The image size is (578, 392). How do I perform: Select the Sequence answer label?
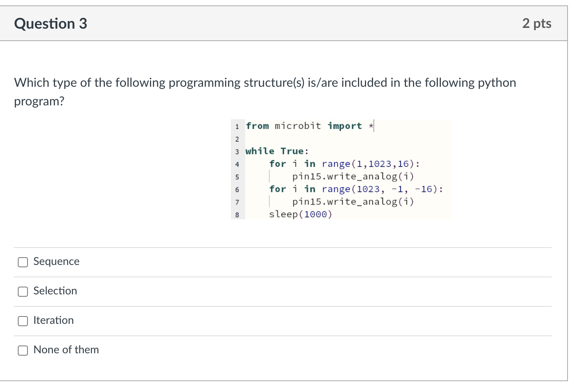(x=57, y=261)
